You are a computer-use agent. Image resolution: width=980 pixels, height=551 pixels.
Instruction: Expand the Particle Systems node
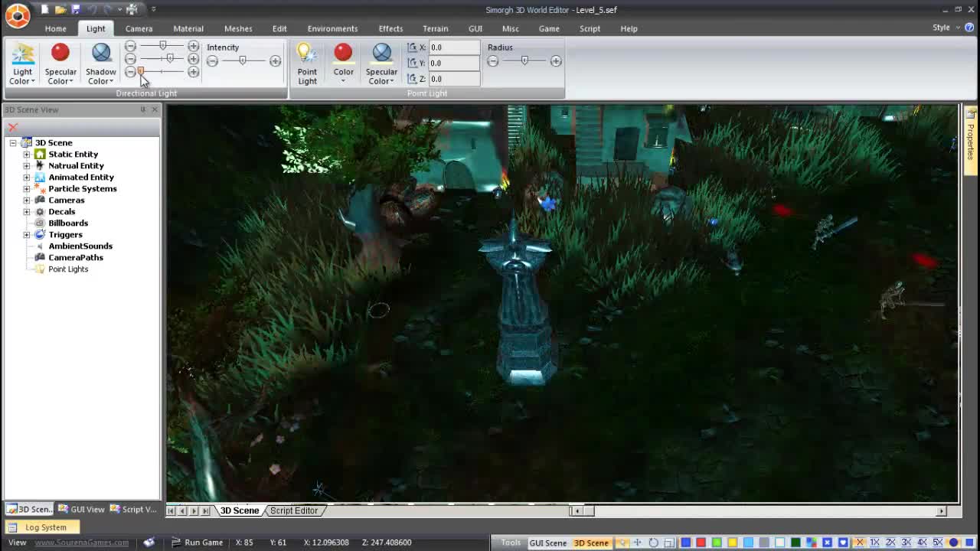27,188
